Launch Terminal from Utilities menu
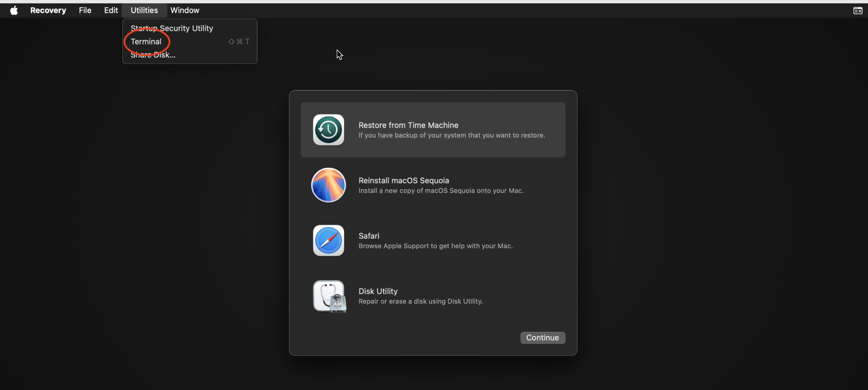Image resolution: width=868 pixels, height=390 pixels. (190, 41)
